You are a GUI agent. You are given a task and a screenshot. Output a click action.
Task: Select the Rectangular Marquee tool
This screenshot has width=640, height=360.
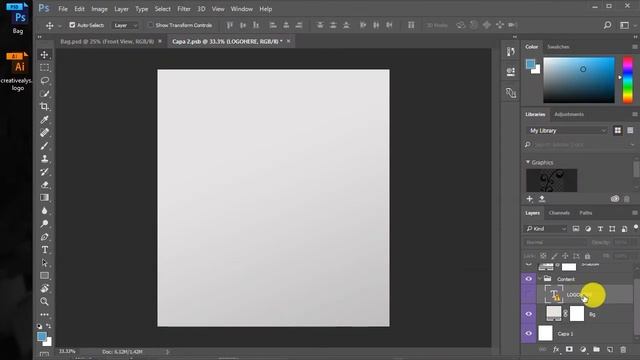click(44, 67)
